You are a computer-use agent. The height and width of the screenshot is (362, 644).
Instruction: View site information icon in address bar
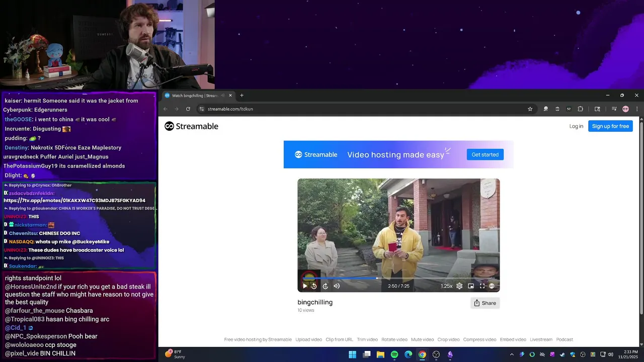coord(201,109)
